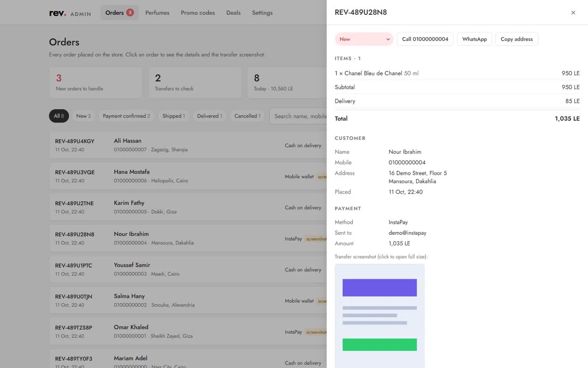
Task: Open the Settings tab
Action: click(262, 13)
